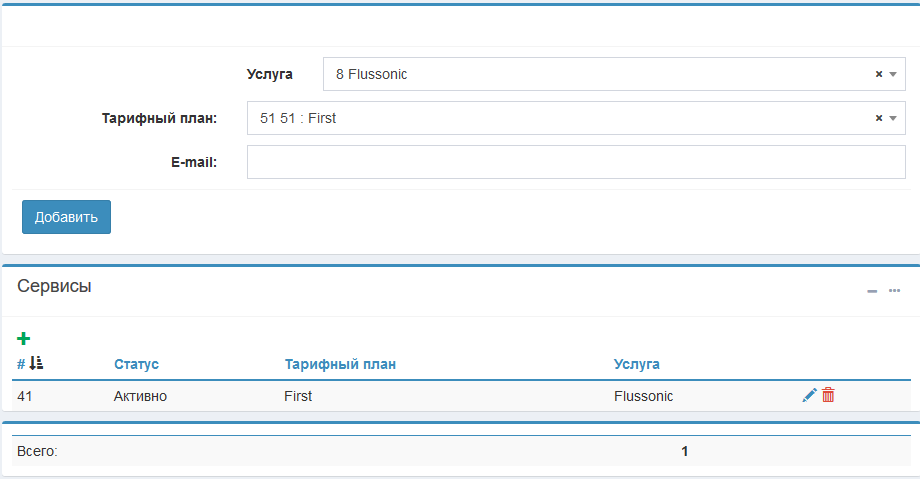920x479 pixels.
Task: Sort by the Статус column header
Action: 136,364
